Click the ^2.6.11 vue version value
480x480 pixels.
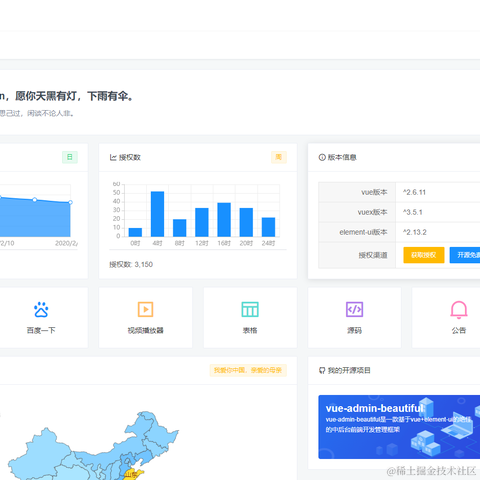click(x=414, y=192)
